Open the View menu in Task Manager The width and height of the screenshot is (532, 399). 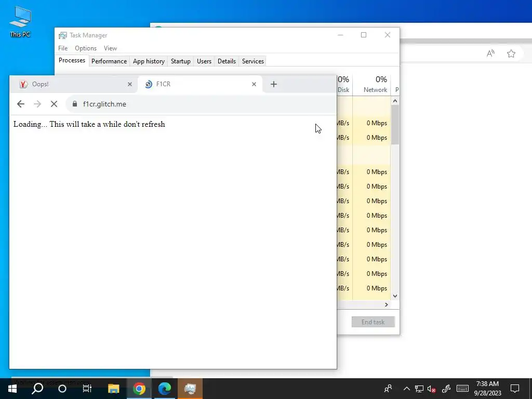(110, 48)
